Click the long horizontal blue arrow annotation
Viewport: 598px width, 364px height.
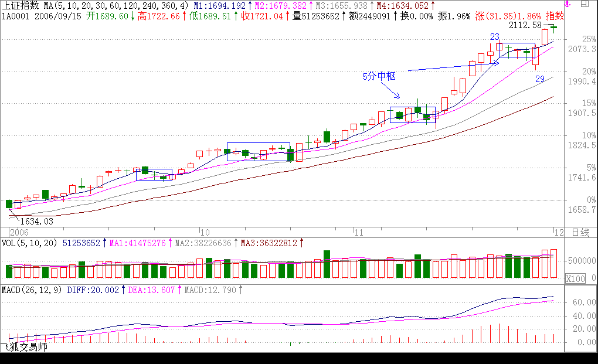click(453, 67)
